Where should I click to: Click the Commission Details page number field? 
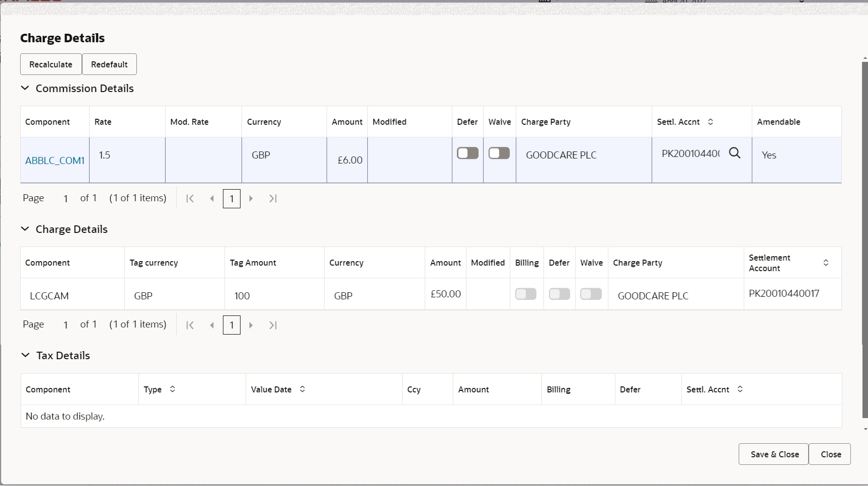(x=231, y=198)
